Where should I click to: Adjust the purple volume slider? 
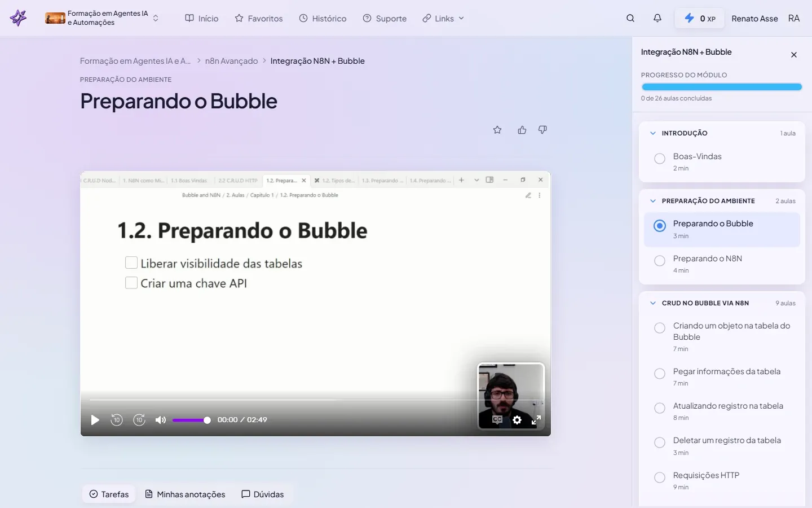191,420
